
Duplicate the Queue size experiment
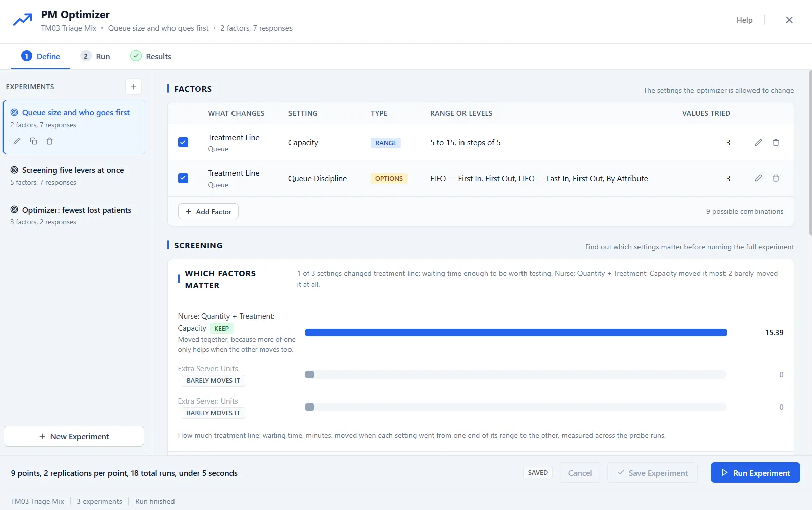click(x=33, y=141)
